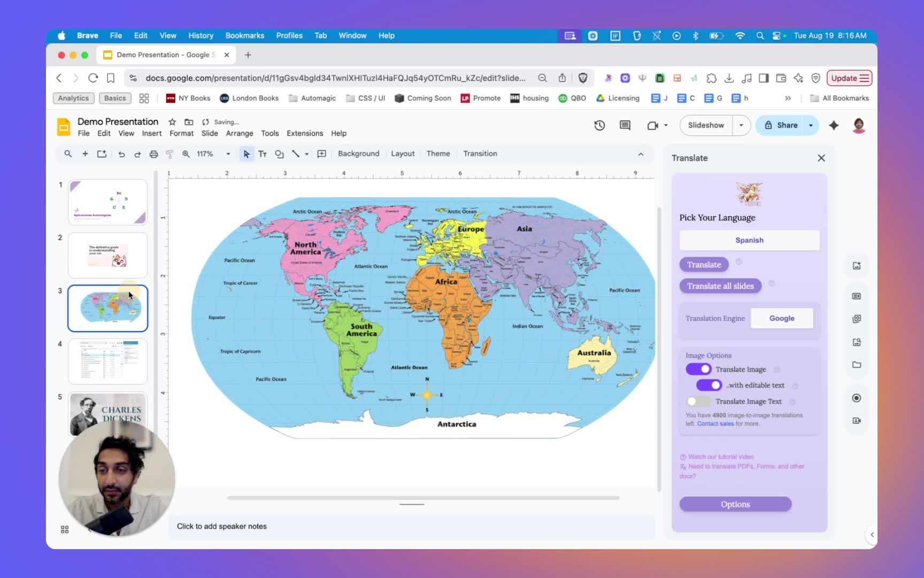This screenshot has height=578, width=924.
Task: Click the print icon
Action: [x=153, y=154]
